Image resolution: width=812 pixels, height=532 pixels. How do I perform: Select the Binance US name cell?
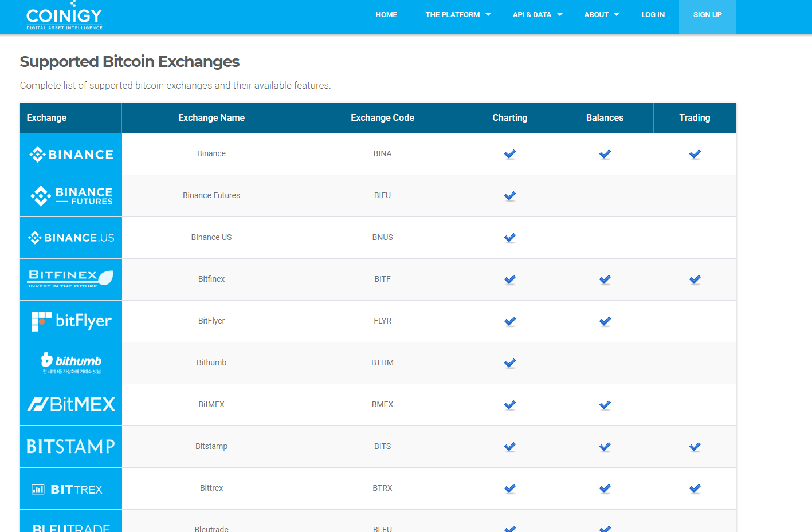coord(211,238)
